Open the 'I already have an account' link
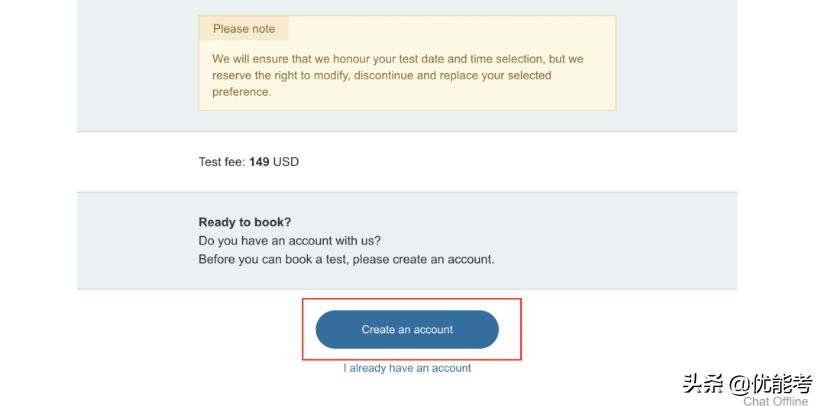Viewport: 825px width, 406px height. (407, 368)
